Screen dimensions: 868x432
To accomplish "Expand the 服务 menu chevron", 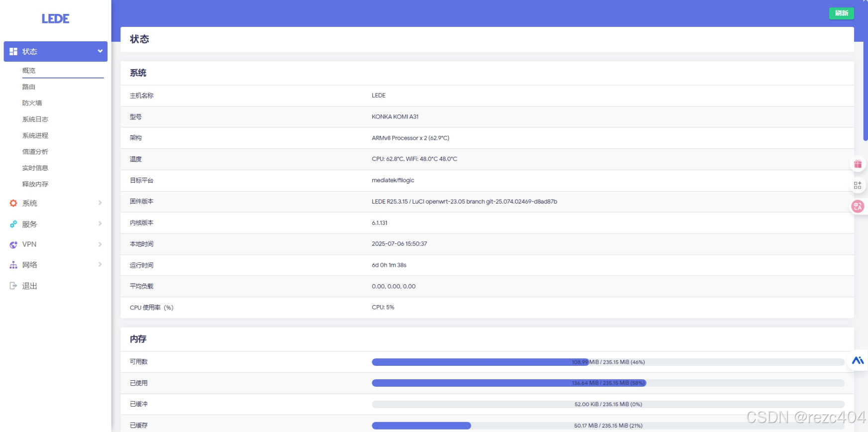I will pyautogui.click(x=100, y=223).
